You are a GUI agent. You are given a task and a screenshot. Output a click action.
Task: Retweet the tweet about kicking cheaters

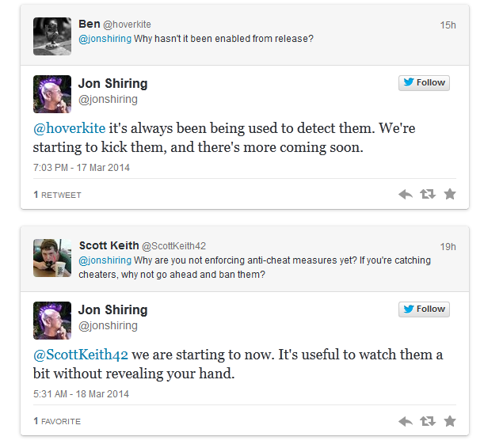(428, 194)
